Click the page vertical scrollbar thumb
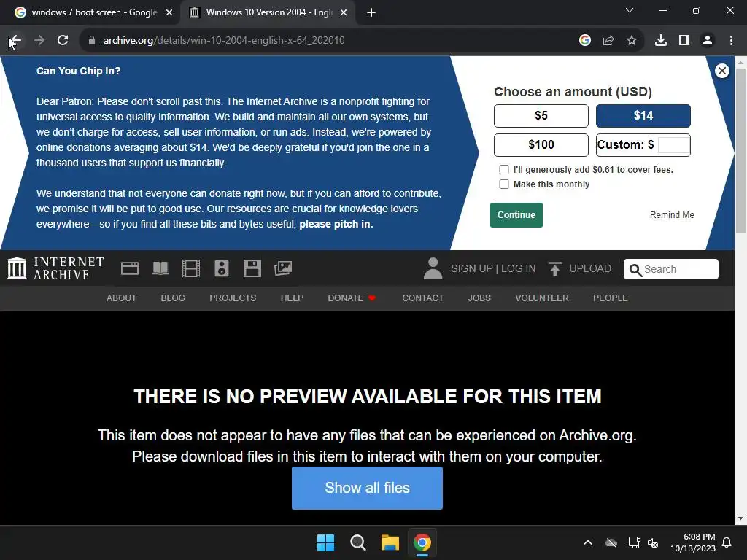This screenshot has height=560, width=747. 740,150
